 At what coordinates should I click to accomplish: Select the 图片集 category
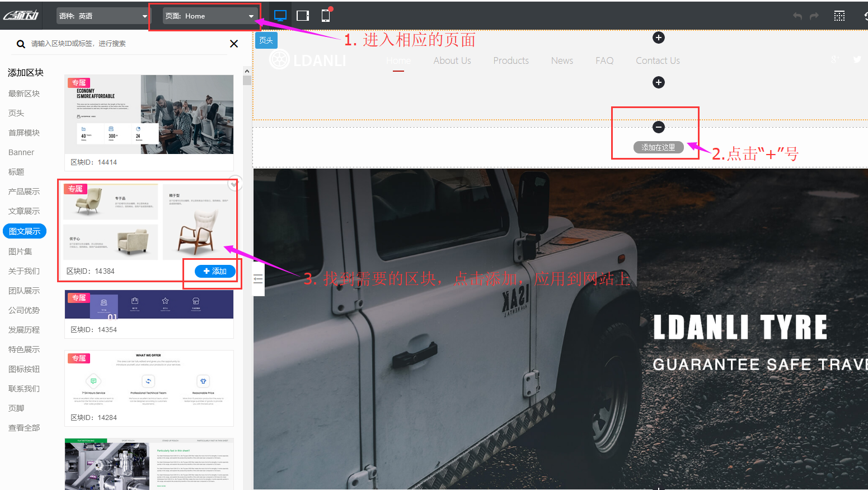click(20, 251)
